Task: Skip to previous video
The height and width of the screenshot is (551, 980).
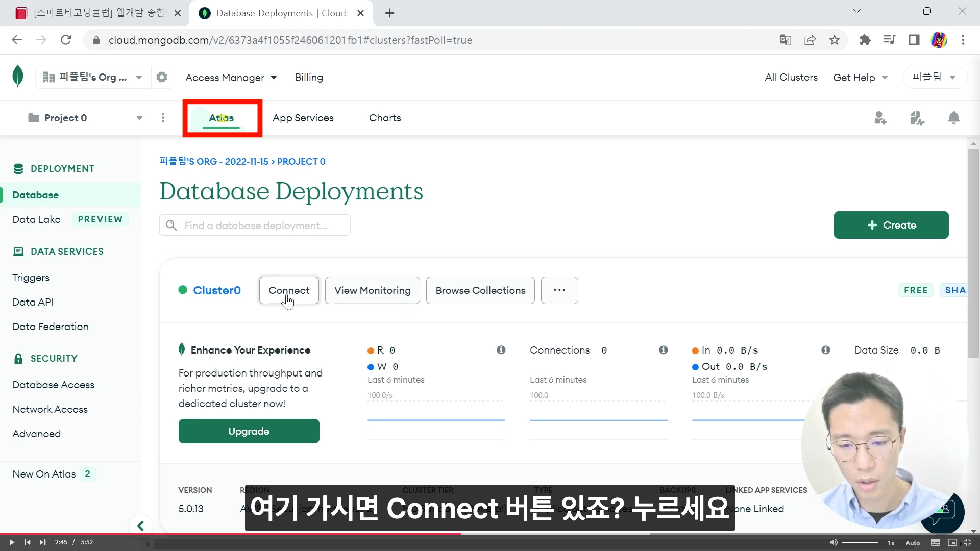Action: point(27,542)
